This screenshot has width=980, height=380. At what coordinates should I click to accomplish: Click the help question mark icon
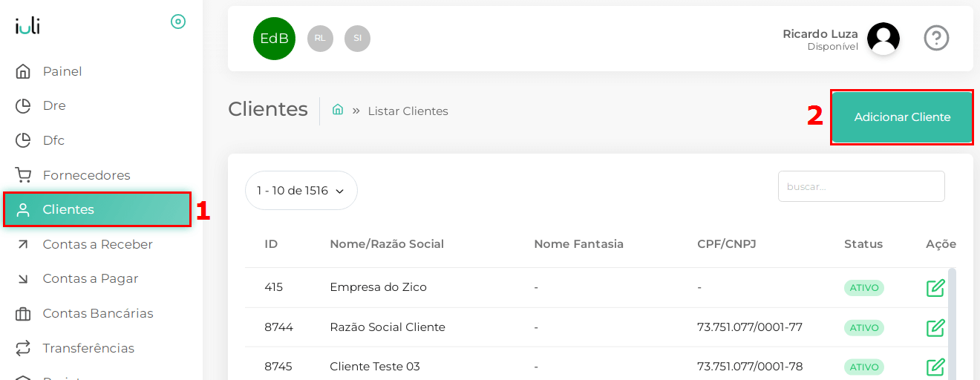click(x=936, y=38)
